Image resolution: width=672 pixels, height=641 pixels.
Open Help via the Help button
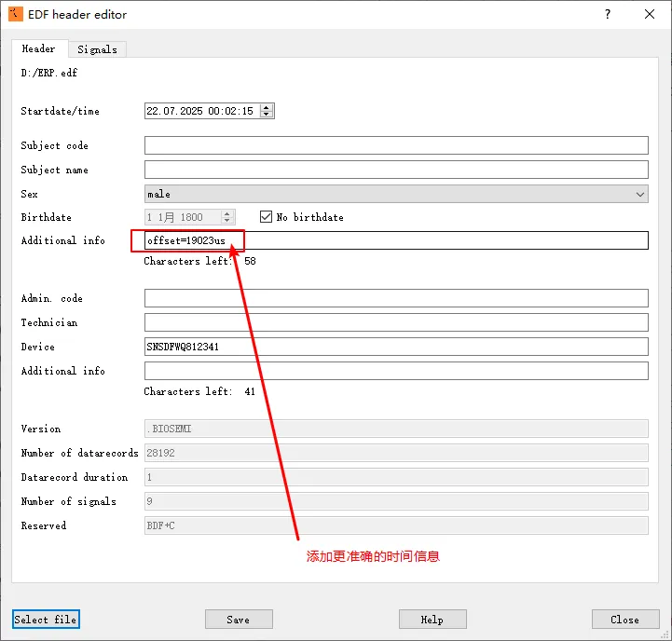432,620
